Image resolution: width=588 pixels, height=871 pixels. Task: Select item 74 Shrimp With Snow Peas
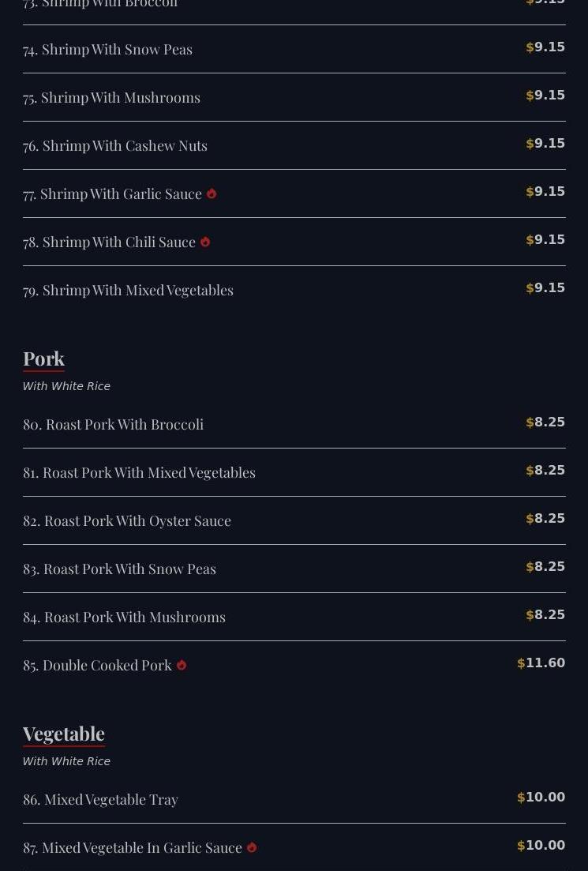tap(107, 49)
